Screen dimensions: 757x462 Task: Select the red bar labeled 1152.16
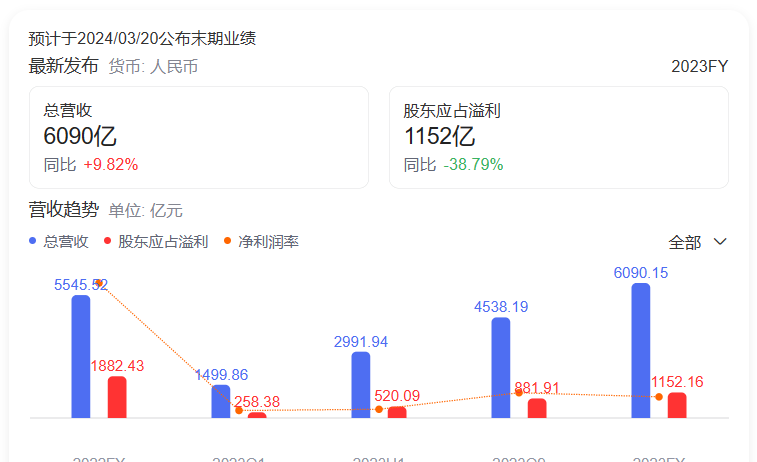click(677, 405)
